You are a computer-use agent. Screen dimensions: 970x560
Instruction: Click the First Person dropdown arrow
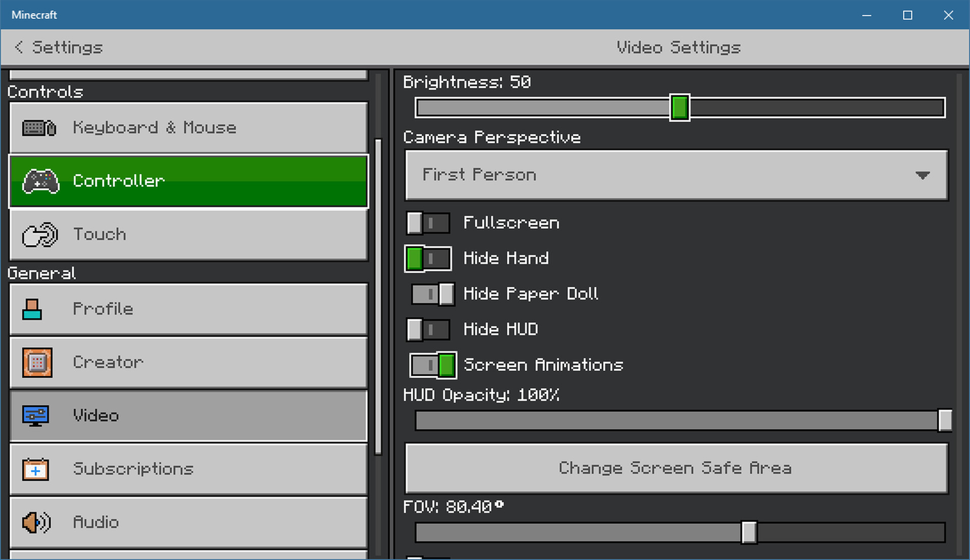923,175
